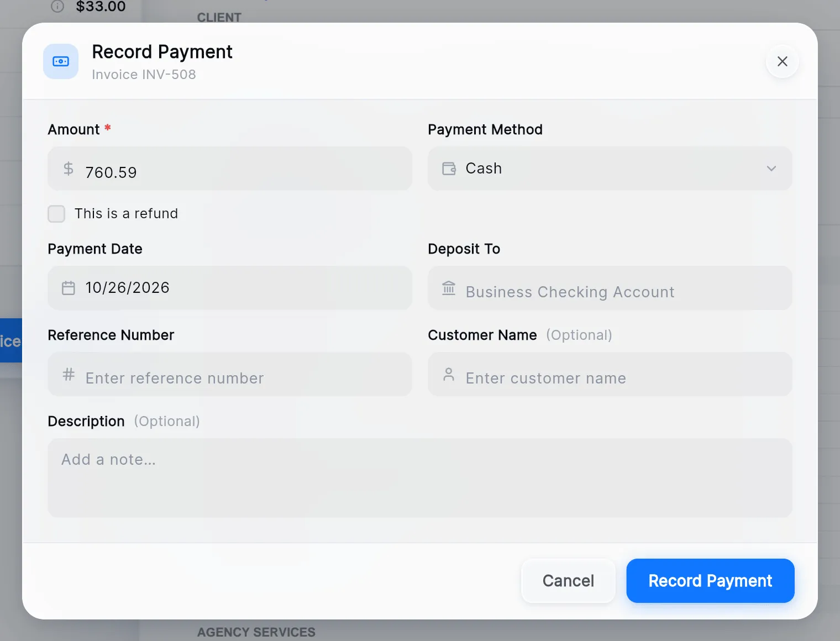Click the person icon in Customer Name
Image resolution: width=840 pixels, height=641 pixels.
point(449,374)
